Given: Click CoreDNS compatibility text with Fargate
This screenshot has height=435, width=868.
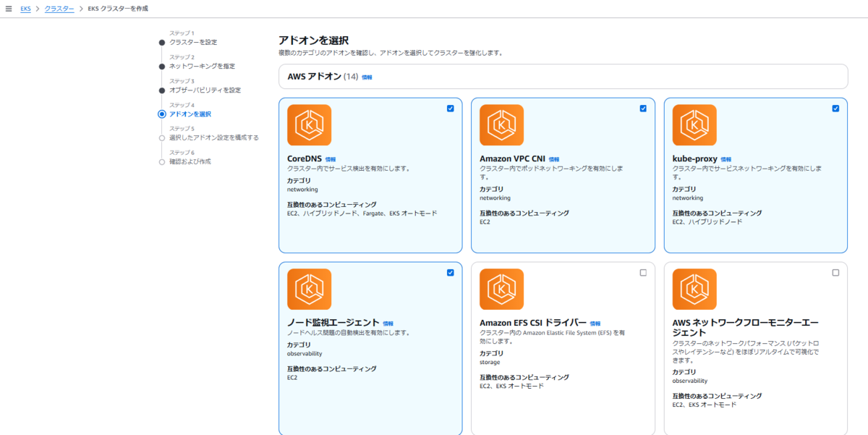Looking at the screenshot, I should (x=362, y=214).
